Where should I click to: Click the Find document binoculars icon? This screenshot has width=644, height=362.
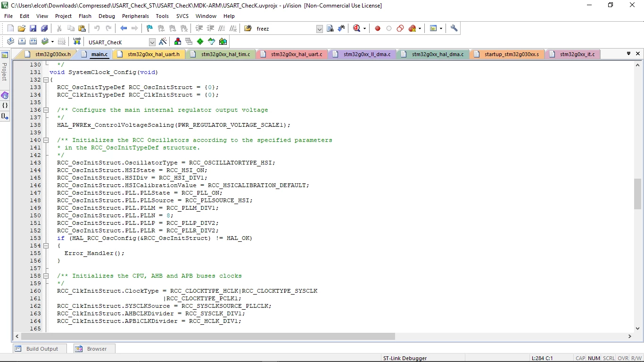click(330, 28)
